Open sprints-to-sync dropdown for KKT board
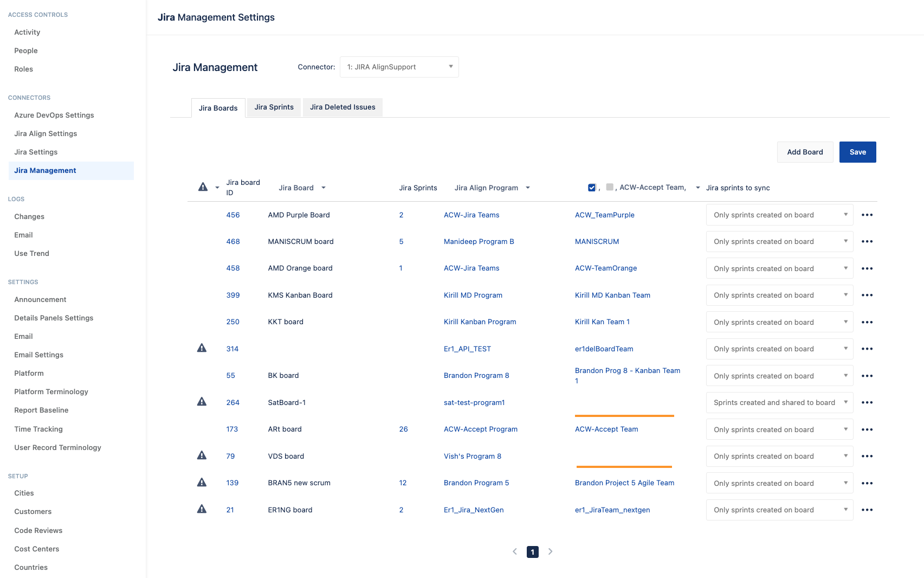This screenshot has width=924, height=578. point(780,322)
